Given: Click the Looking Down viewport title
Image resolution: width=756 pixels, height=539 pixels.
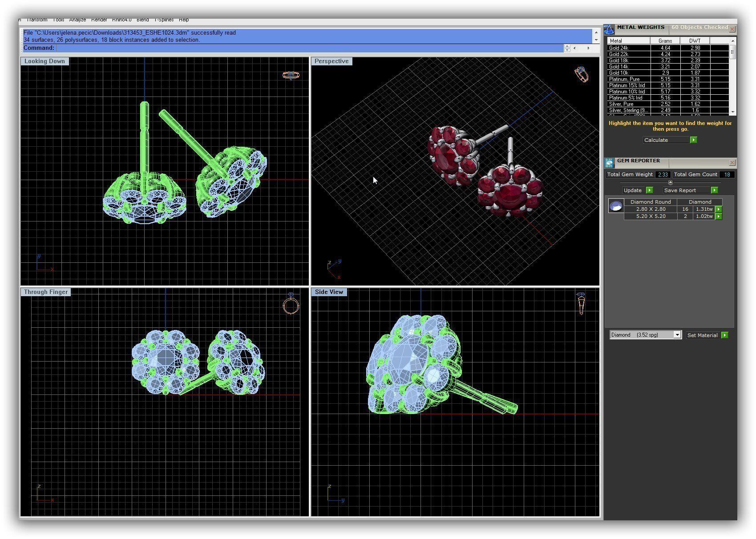Looking at the screenshot, I should 44,61.
